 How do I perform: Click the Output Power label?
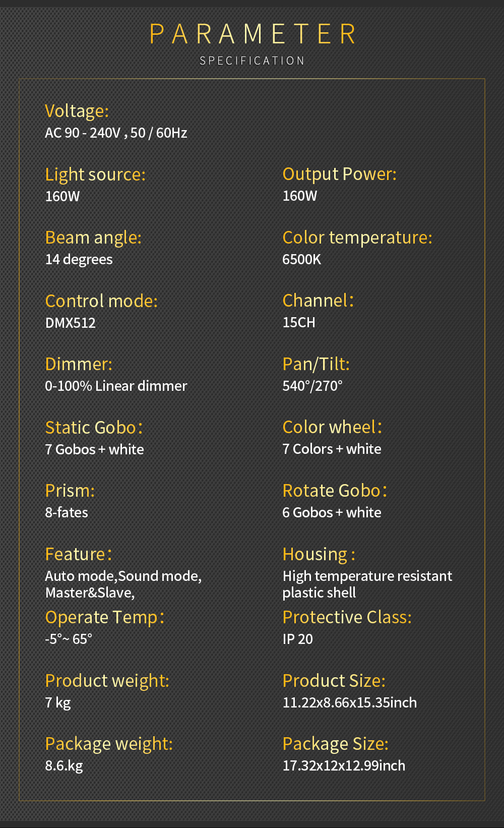(x=339, y=174)
